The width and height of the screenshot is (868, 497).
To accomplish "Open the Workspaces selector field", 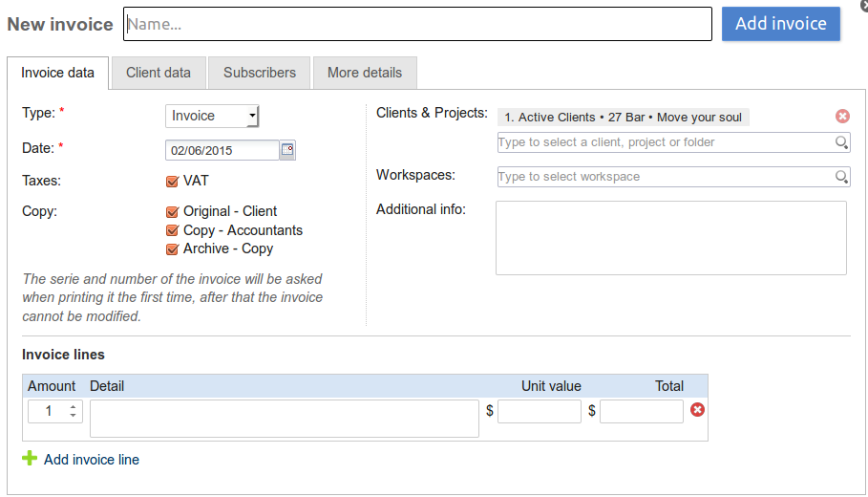I will click(x=665, y=177).
